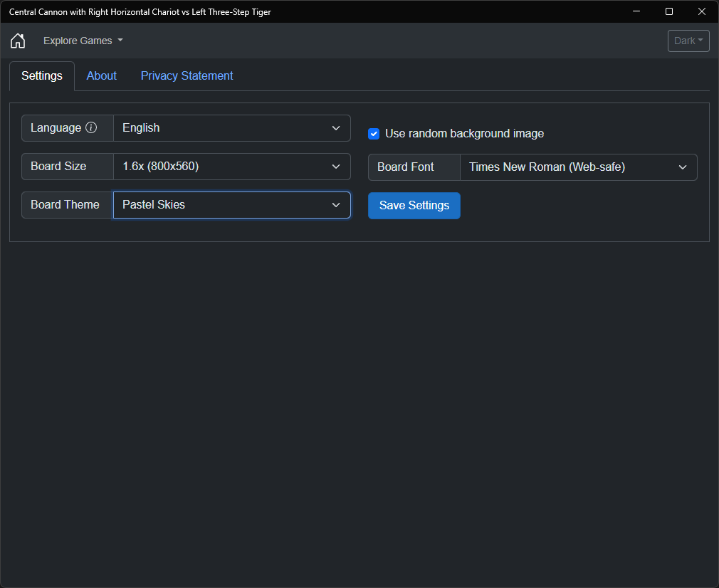Click the Language info icon
Viewport: 719px width, 588px height.
pos(91,128)
